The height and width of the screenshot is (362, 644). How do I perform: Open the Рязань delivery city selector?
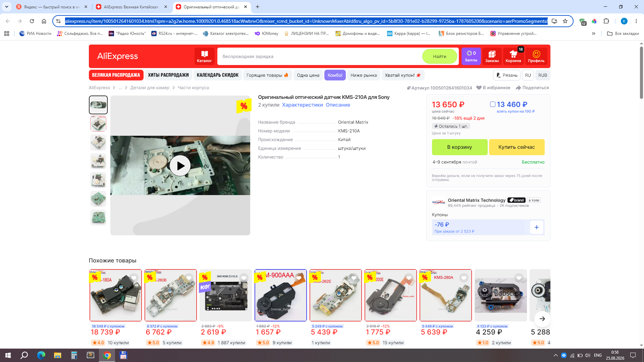pos(506,75)
